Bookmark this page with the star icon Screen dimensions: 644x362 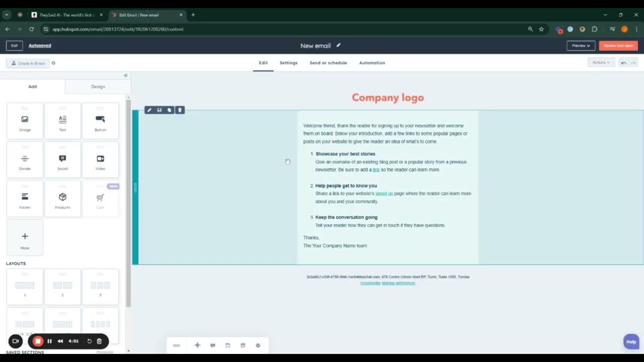point(541,29)
